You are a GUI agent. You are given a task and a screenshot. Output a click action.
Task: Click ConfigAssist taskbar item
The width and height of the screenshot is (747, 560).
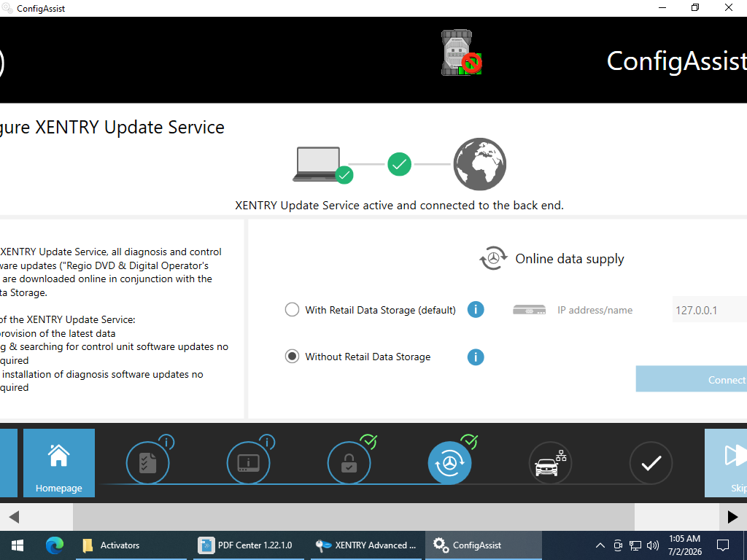[483, 545]
